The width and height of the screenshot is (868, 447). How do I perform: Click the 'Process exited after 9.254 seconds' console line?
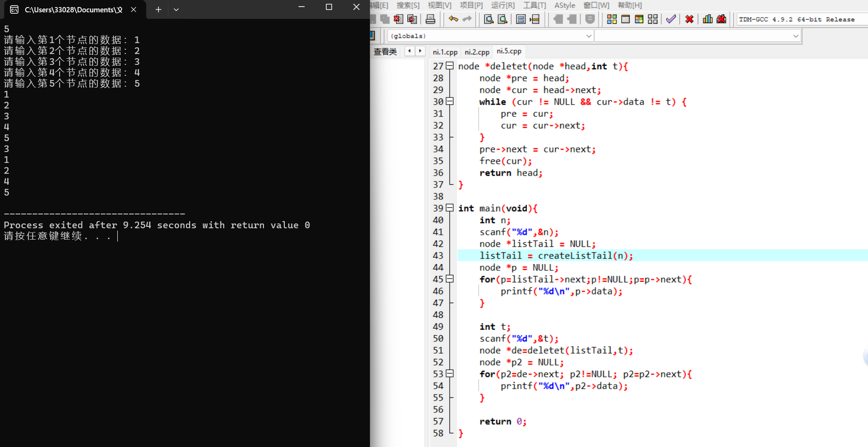[157, 225]
